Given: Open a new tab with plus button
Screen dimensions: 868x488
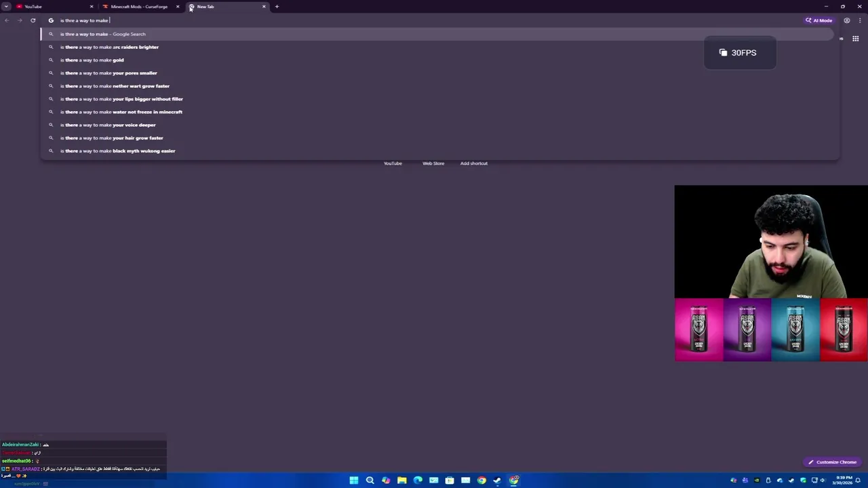Looking at the screenshot, I should pos(277,7).
